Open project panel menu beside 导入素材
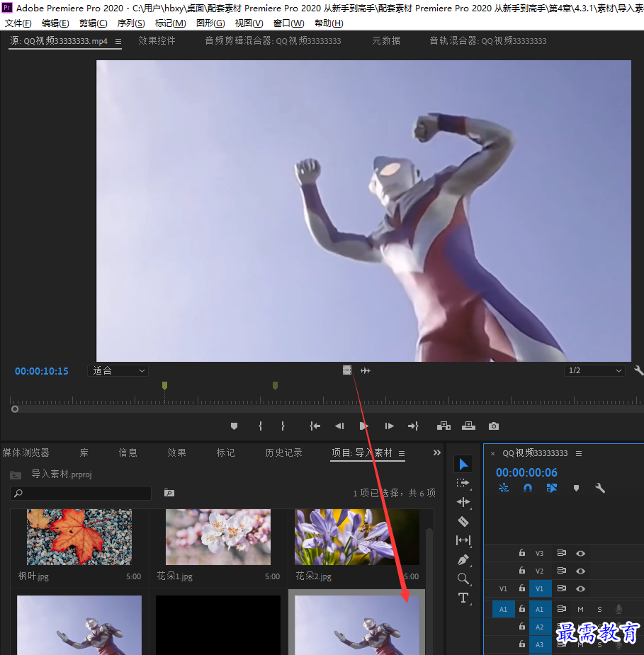This screenshot has height=655, width=644. [x=402, y=453]
